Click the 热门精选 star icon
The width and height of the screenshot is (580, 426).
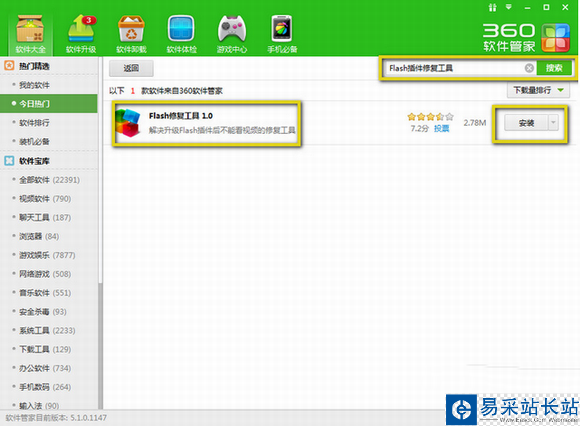tap(9, 66)
